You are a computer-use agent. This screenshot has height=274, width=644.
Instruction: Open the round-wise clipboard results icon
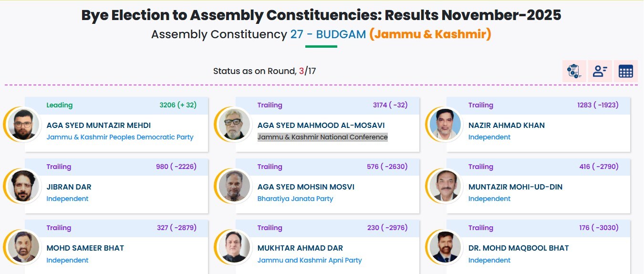(574, 71)
